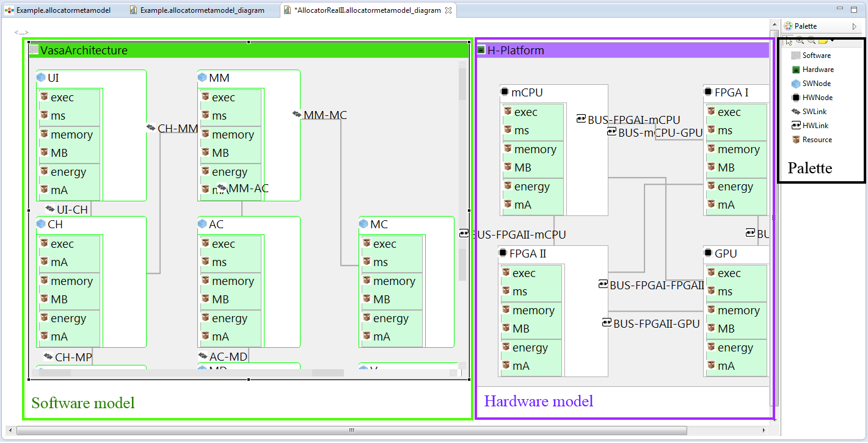
Task: Switch to Example.allocatormetamodel_diagram tab
Action: point(197,10)
